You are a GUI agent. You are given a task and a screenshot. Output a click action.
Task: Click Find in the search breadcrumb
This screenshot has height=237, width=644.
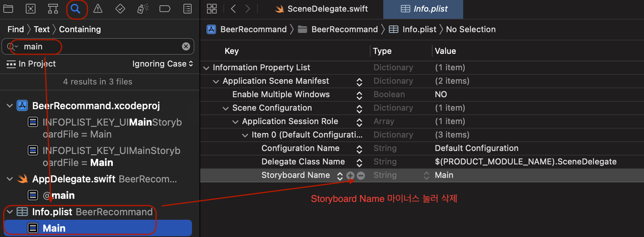pyautogui.click(x=16, y=29)
